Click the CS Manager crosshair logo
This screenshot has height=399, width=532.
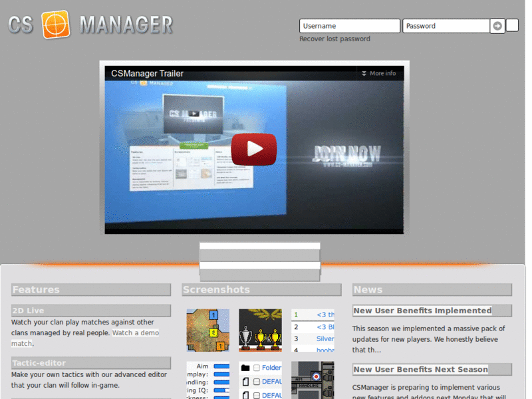(56, 25)
